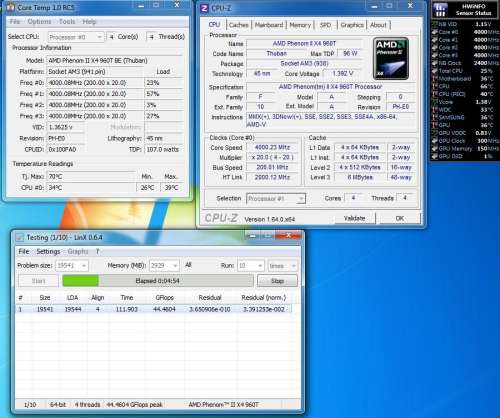500x418 pixels.
Task: Click the Freq #1 load value 57%
Action: [x=164, y=94]
